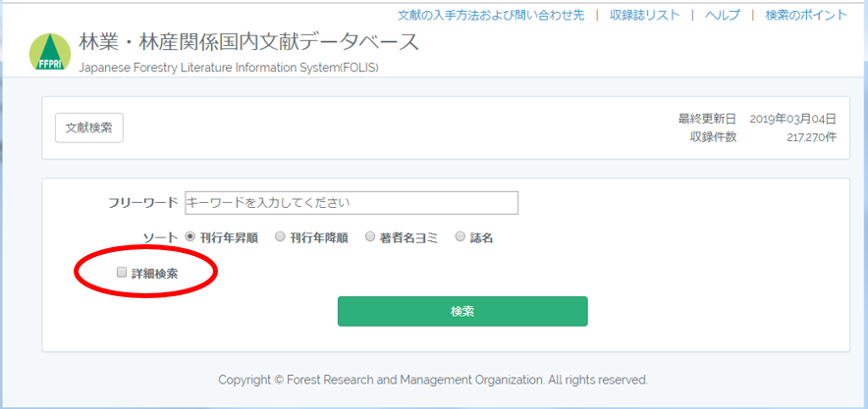Screen dimensions: 868x409
Task: Enable the 詳細検索 checkbox
Action: click(x=121, y=272)
